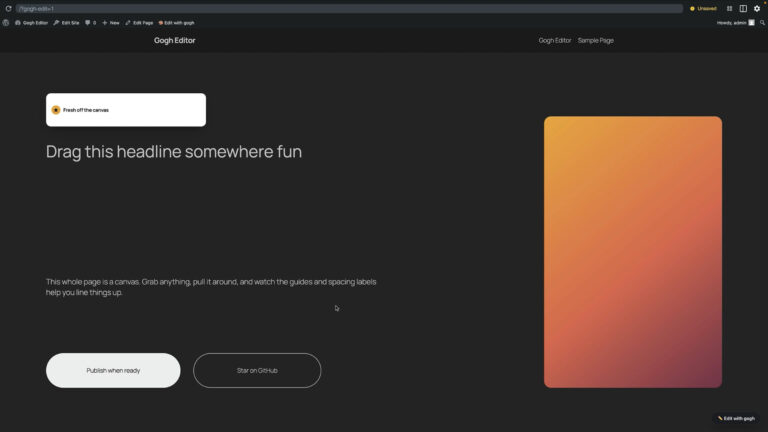The width and height of the screenshot is (768, 432).
Task: Open the Sample Page nav link
Action: click(x=596, y=40)
